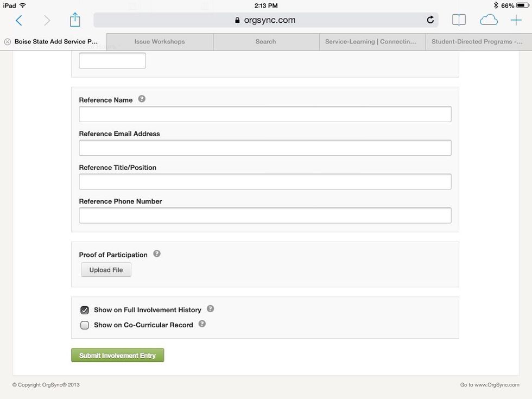Open help for Proof of Participation
This screenshot has height=399, width=532.
[157, 253]
